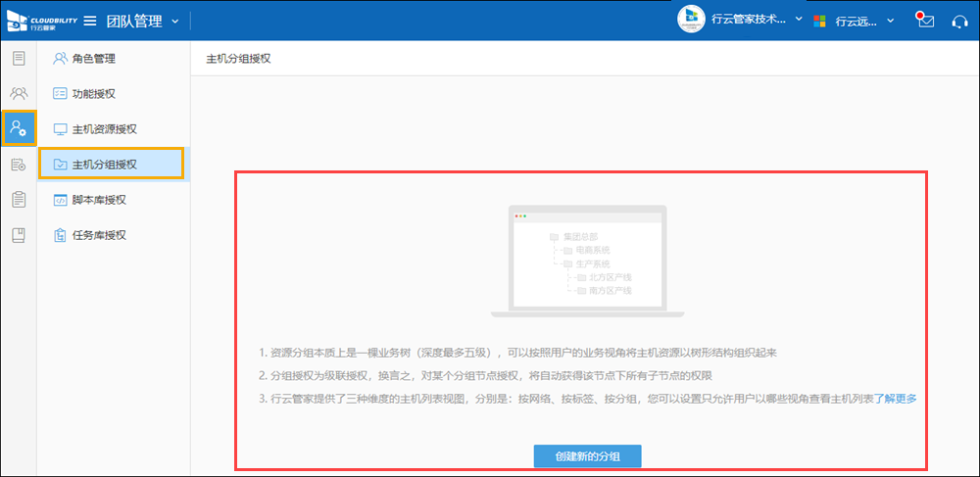This screenshot has width=980, height=477.
Task: Open the calendar schedule sidebar icon
Action: [19, 165]
